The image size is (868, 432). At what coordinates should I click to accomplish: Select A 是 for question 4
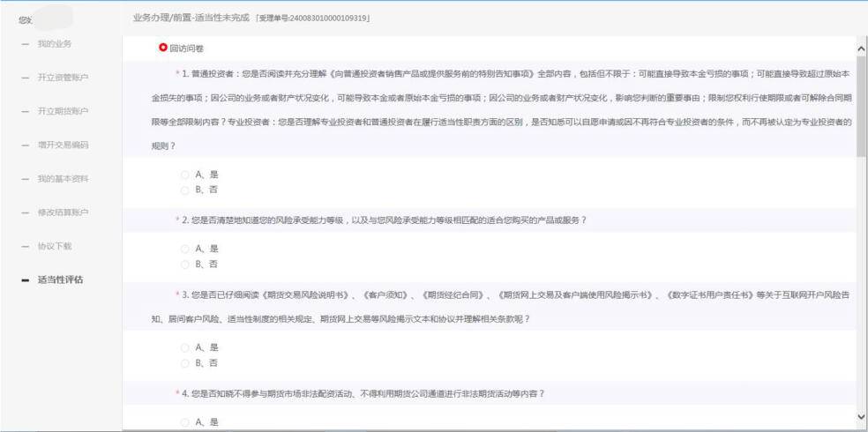point(184,421)
